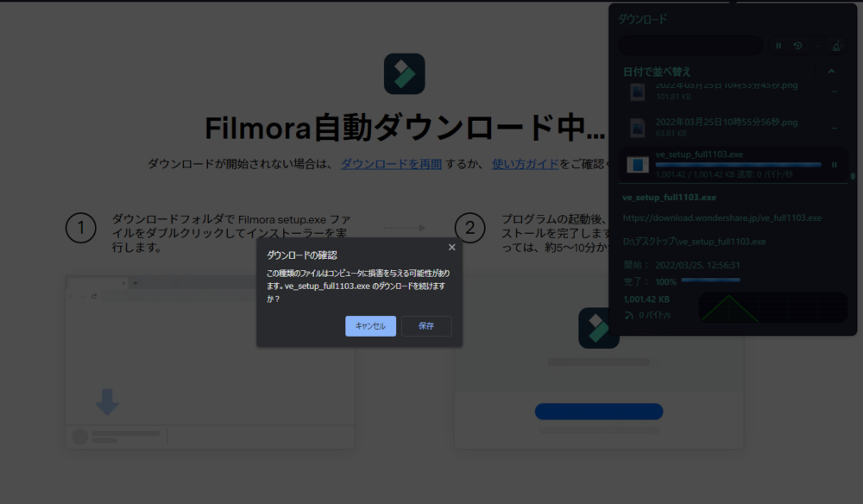This screenshot has height=504, width=863.
Task: Pause all downloads using the toolbar pause icon
Action: (x=778, y=45)
